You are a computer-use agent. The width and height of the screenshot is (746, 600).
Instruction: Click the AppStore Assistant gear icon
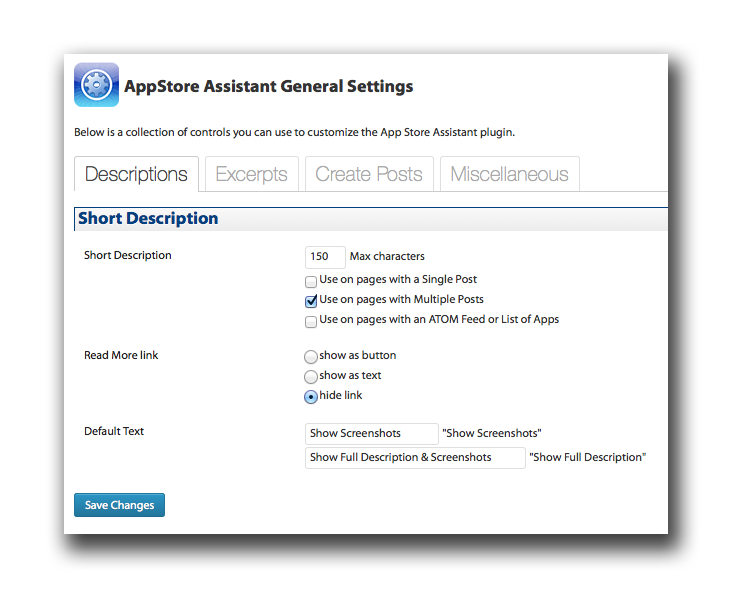(x=97, y=85)
